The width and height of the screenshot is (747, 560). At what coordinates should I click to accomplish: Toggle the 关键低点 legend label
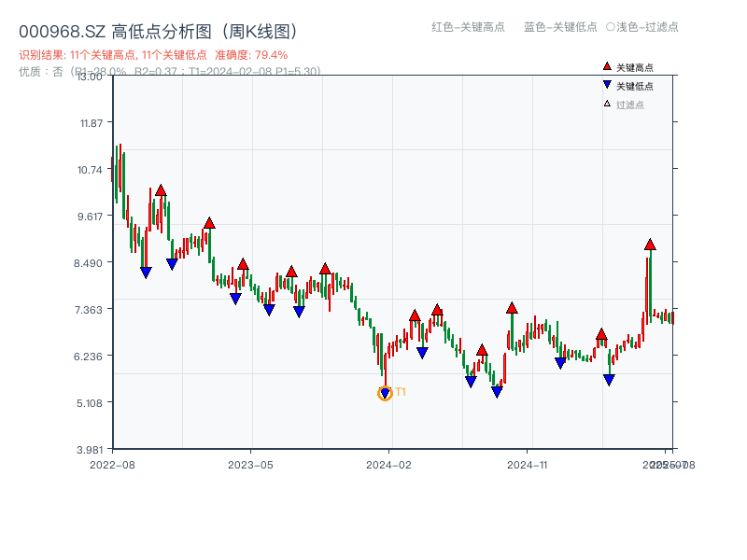coord(635,86)
